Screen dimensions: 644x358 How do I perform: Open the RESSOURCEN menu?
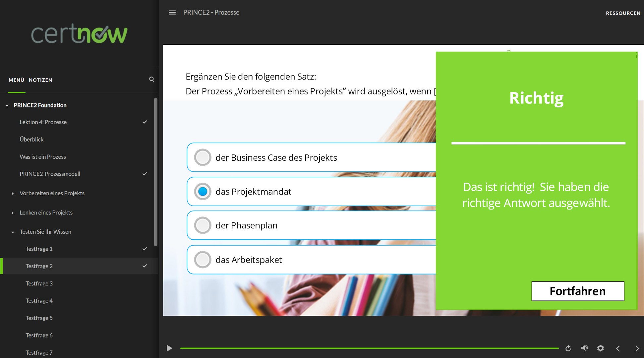[x=623, y=13]
